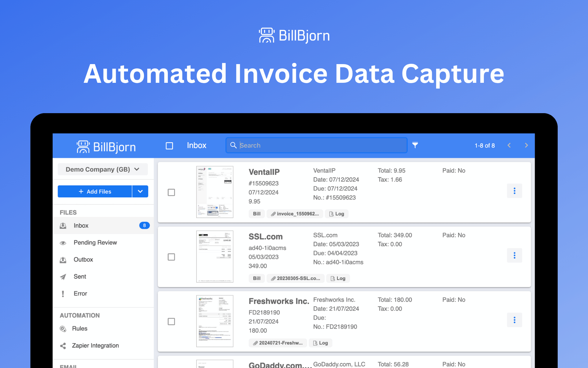588x368 pixels.
Task: Open Zapier Integration from sidebar
Action: click(x=95, y=346)
